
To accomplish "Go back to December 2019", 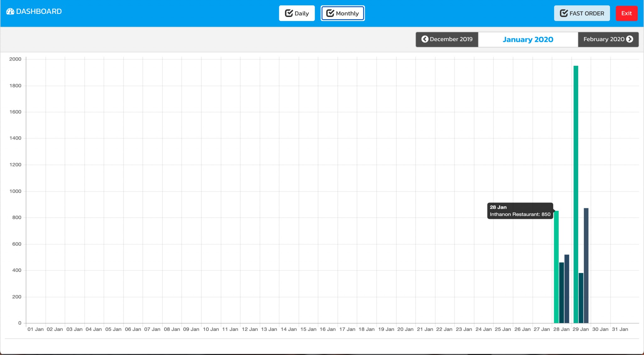I will 447,39.
